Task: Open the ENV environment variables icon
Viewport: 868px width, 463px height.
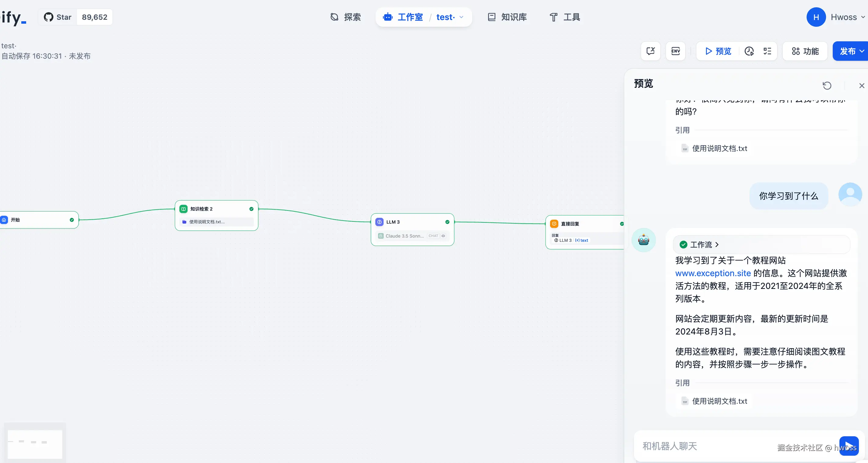Action: [675, 51]
